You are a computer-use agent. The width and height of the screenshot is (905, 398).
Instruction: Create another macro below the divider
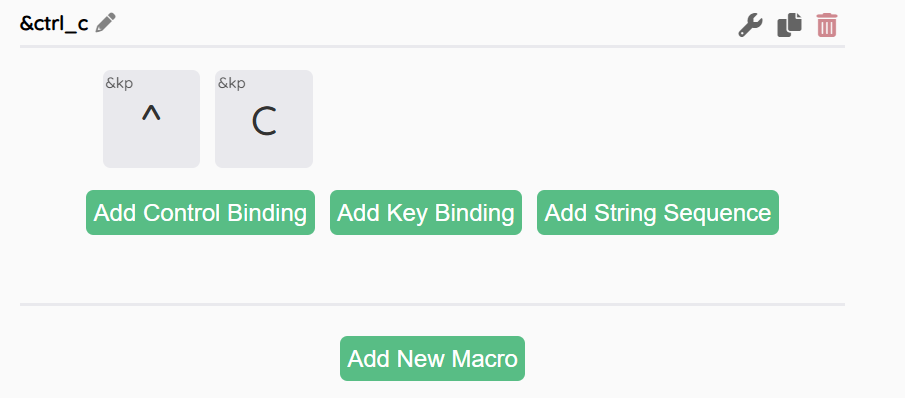click(x=432, y=358)
